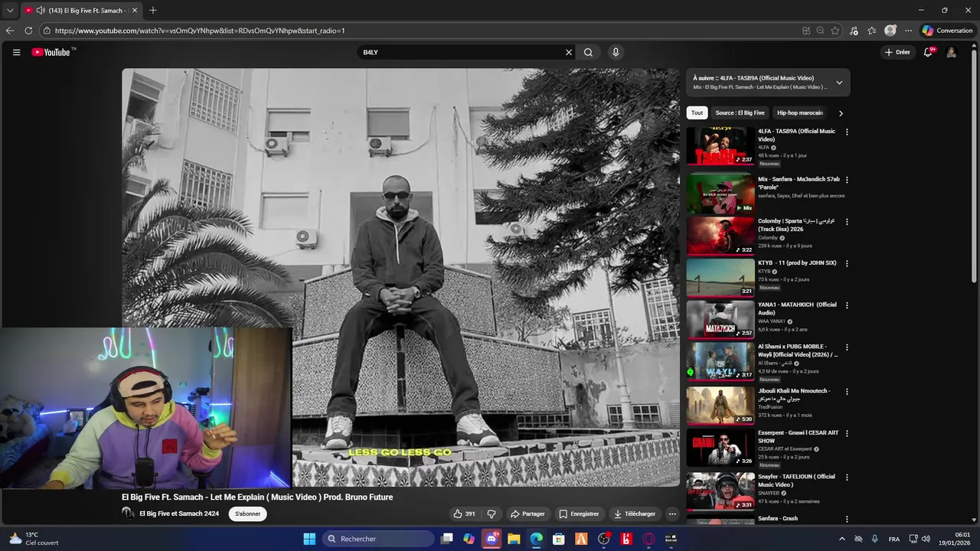Open options for KTYB - 11 video

(x=847, y=263)
